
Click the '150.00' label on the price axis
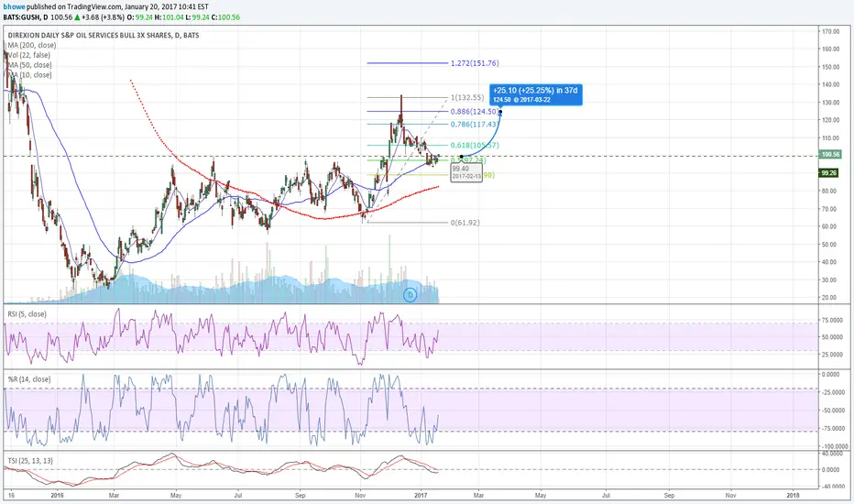click(x=830, y=67)
